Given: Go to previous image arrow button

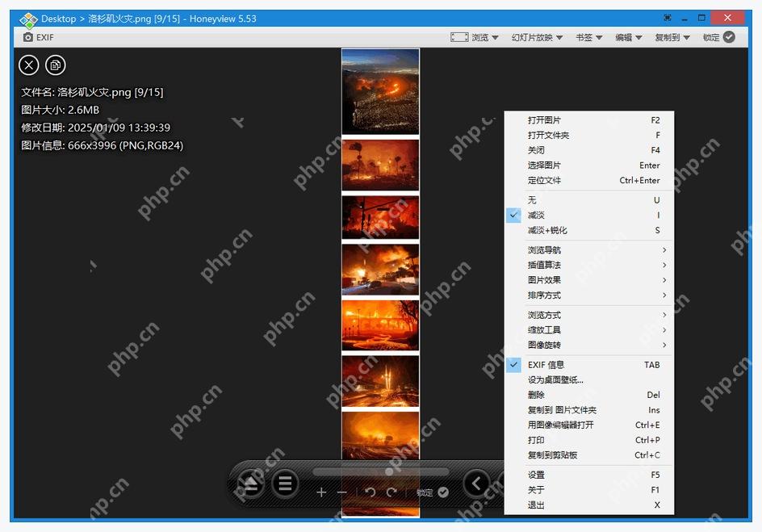Looking at the screenshot, I should (x=477, y=484).
